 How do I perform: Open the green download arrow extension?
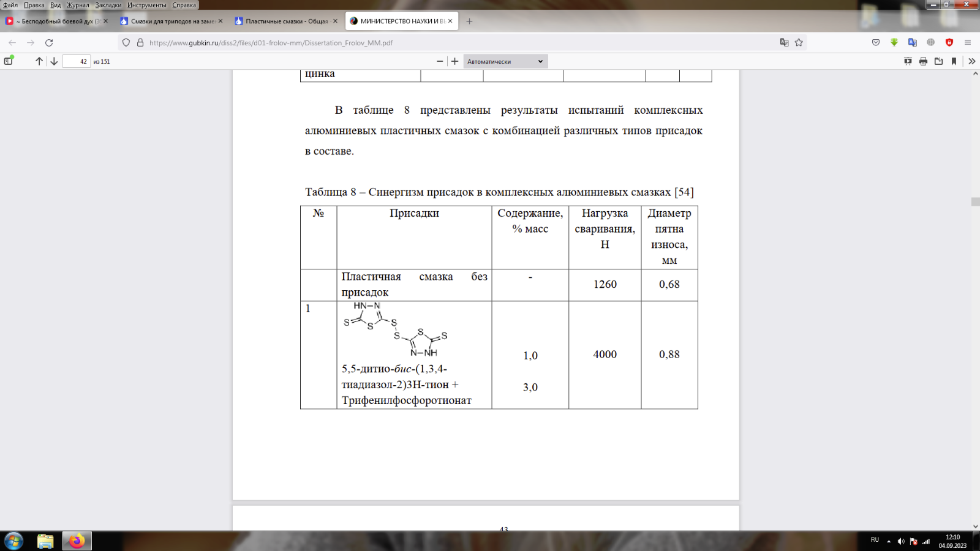(894, 43)
